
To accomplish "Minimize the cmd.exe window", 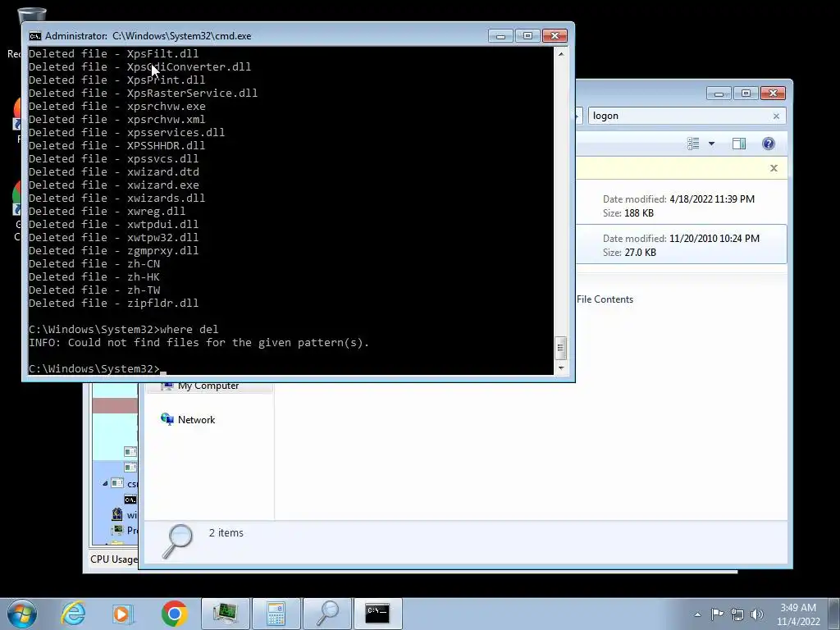I will [501, 36].
